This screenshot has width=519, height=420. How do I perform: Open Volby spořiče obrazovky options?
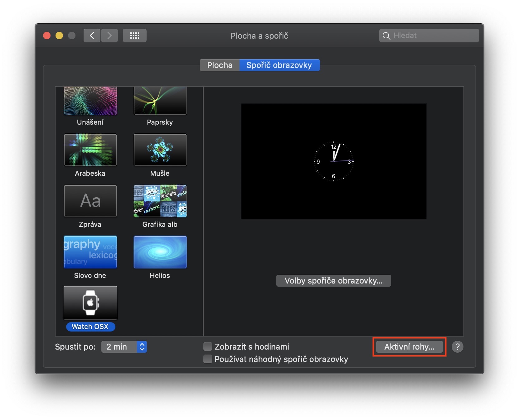click(333, 281)
